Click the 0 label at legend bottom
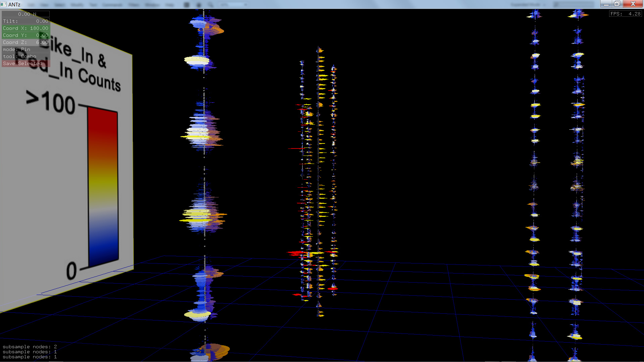The height and width of the screenshot is (362, 644). [x=71, y=271]
